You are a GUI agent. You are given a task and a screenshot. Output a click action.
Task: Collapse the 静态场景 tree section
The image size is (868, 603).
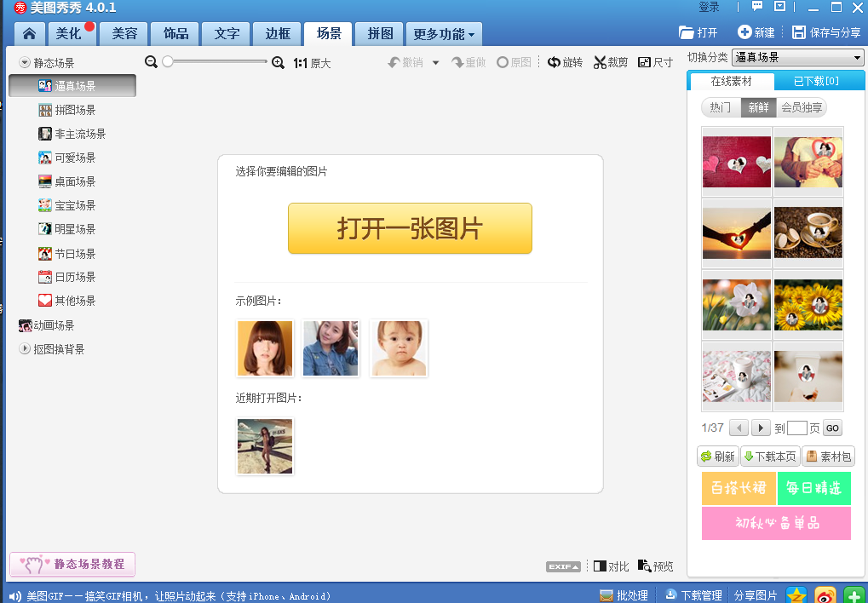click(x=25, y=62)
